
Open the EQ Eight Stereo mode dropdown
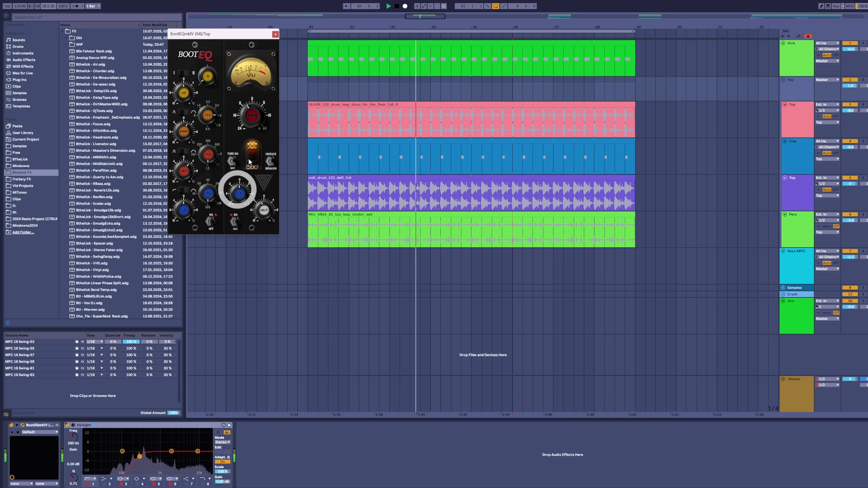click(x=222, y=442)
